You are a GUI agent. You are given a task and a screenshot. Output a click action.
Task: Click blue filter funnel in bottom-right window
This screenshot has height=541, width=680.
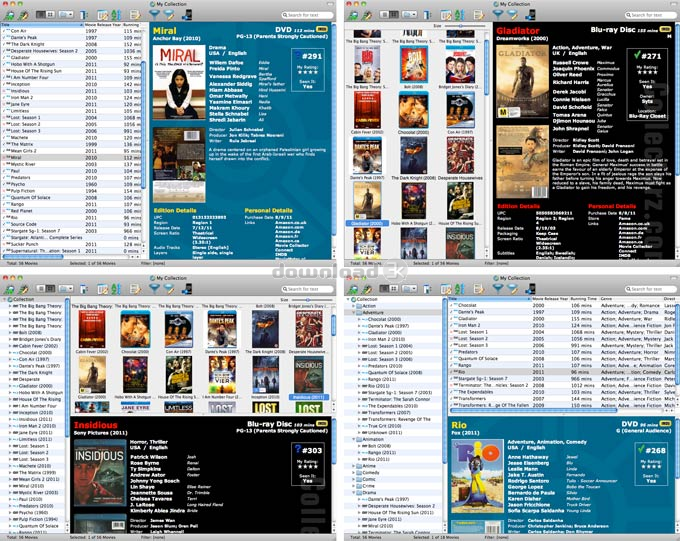coord(498,289)
